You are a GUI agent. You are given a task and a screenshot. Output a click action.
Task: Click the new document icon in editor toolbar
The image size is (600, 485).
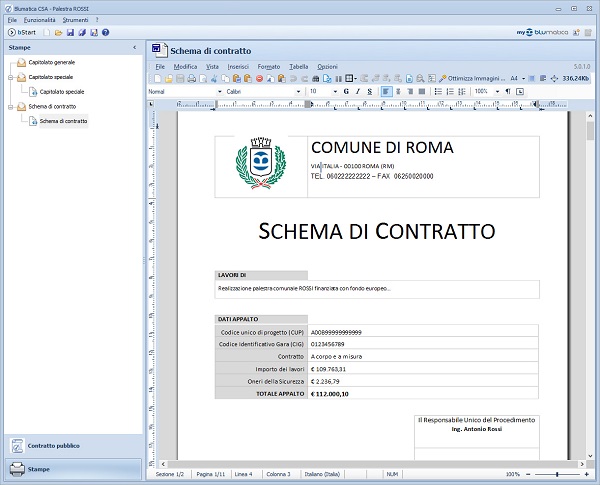[x=156, y=78]
